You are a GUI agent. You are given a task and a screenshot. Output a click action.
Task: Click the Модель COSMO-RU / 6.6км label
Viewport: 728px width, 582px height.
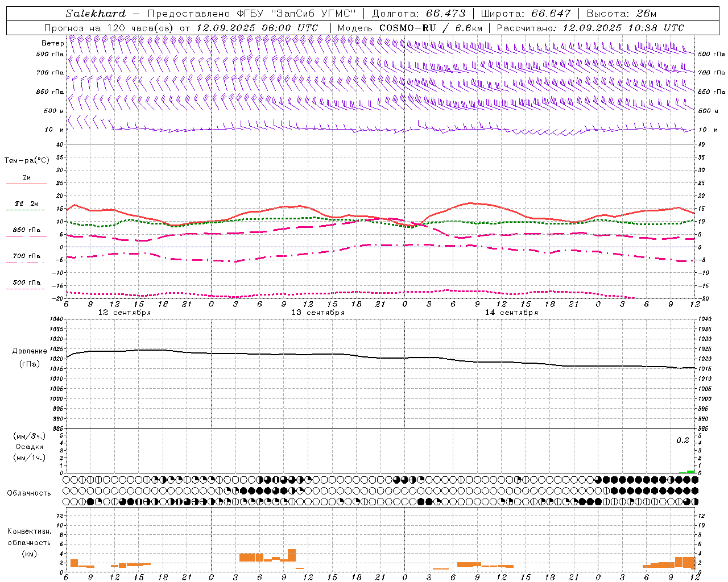(410, 28)
